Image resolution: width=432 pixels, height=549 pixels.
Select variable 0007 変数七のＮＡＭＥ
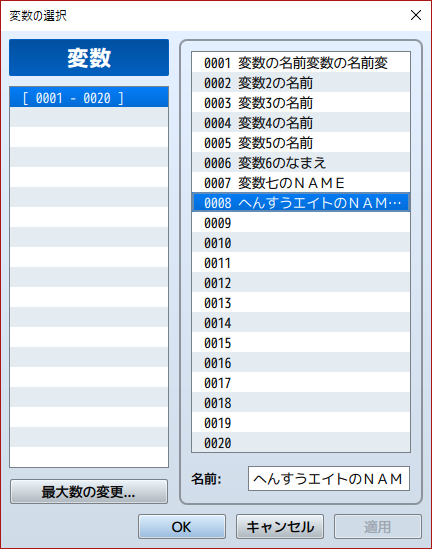(x=301, y=182)
